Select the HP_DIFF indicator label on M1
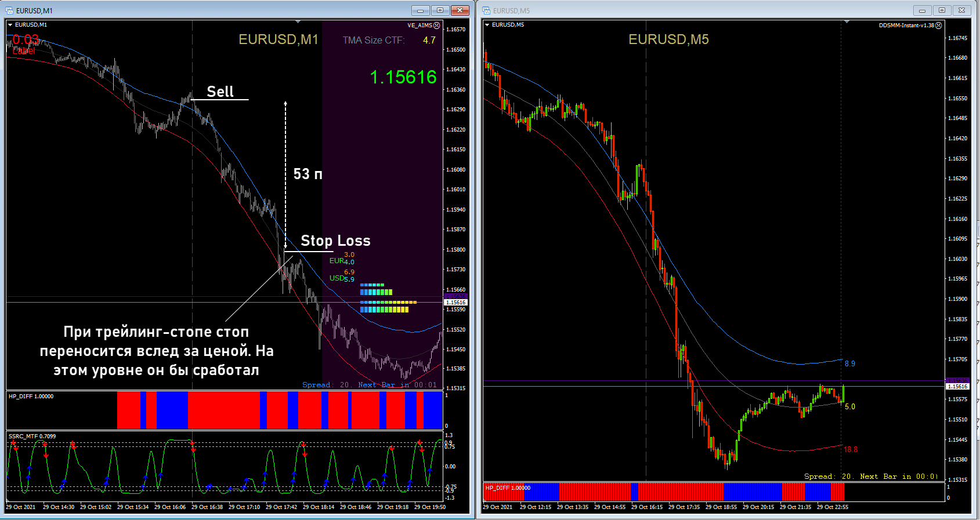 pyautogui.click(x=31, y=397)
